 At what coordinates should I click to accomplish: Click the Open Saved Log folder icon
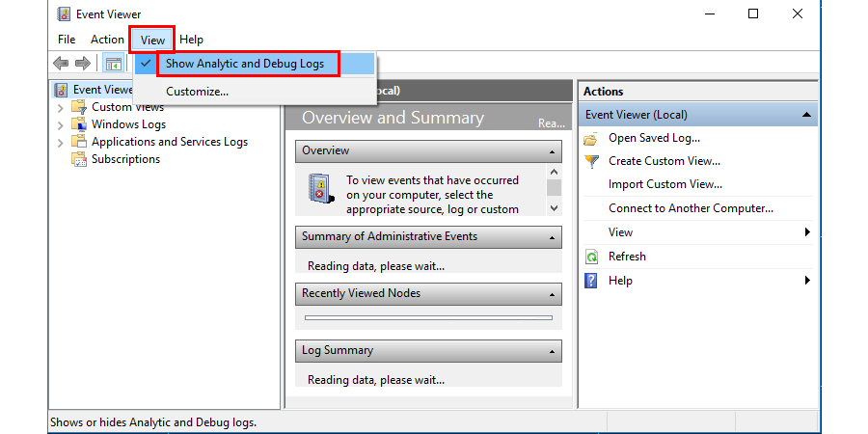point(591,138)
